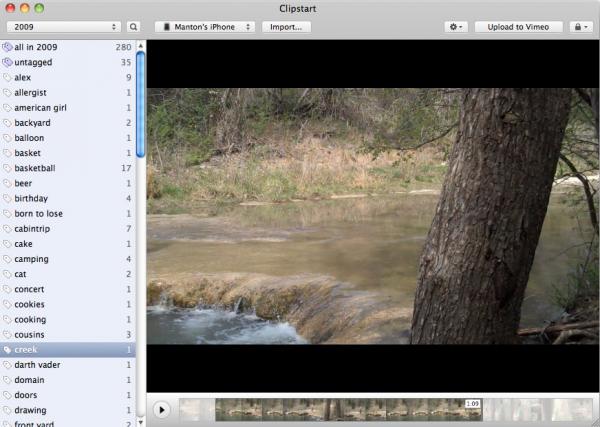Click tag icon beside 'basketball'
Viewport: 600px width, 427px height.
click(7, 168)
